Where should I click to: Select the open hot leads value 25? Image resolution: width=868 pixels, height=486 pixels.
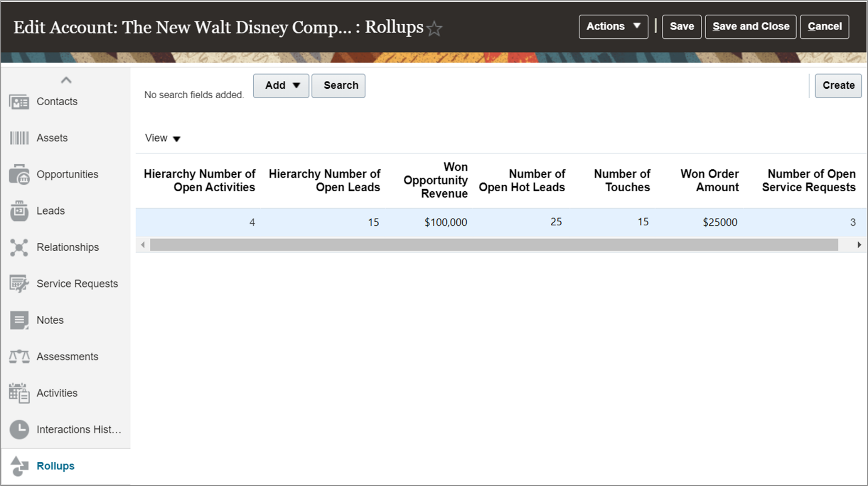point(556,222)
